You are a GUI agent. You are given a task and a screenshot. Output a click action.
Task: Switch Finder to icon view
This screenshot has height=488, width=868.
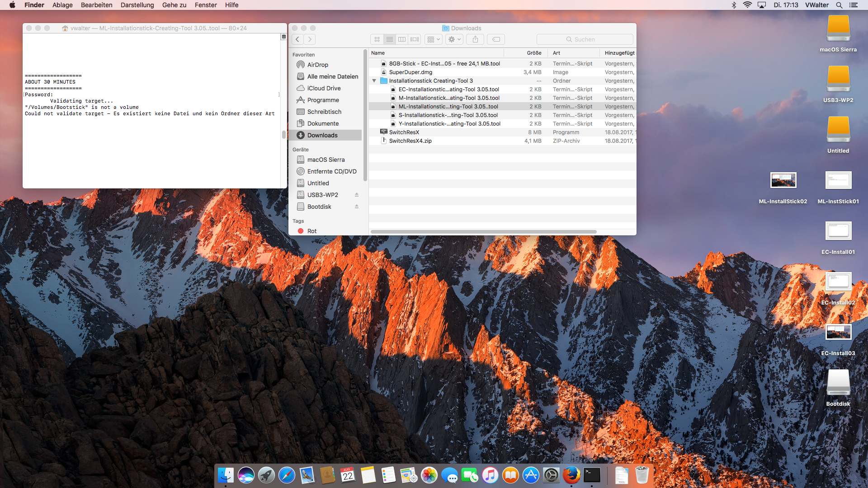point(377,39)
